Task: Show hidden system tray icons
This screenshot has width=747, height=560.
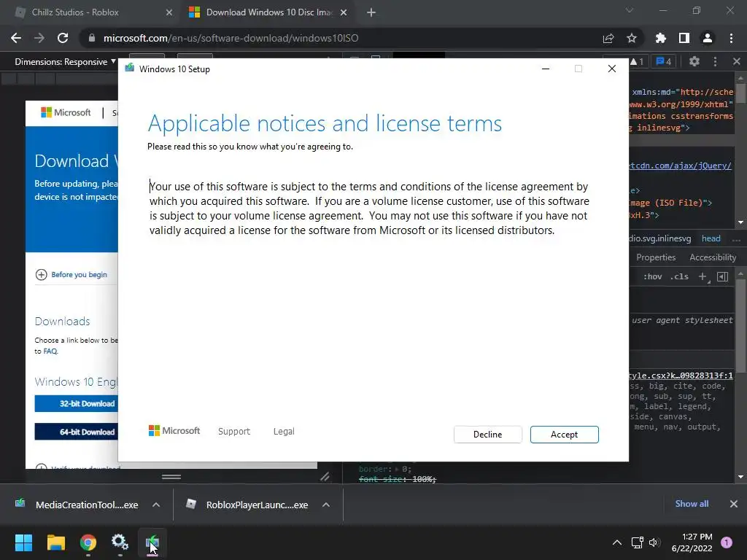Action: tap(617, 542)
